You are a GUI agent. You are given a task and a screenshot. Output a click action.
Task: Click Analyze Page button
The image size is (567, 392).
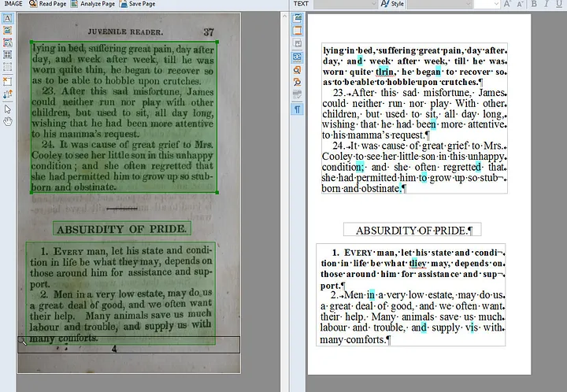[93, 4]
